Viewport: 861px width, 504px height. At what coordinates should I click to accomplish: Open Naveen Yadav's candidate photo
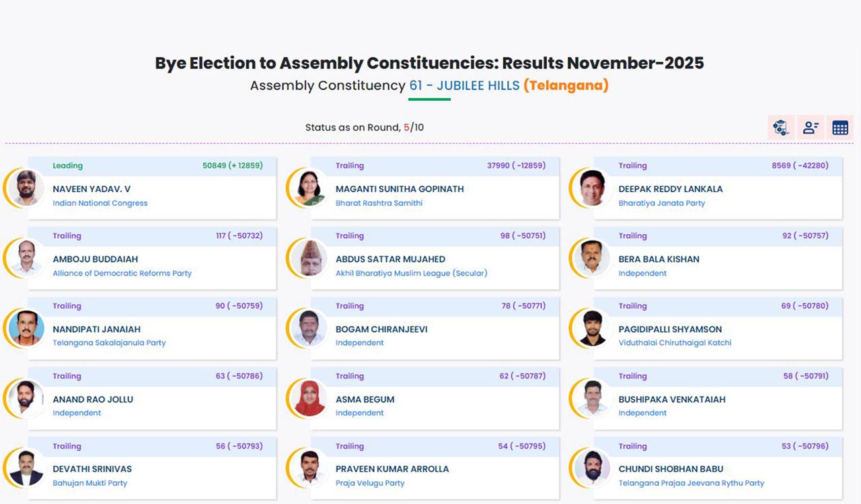click(x=26, y=188)
